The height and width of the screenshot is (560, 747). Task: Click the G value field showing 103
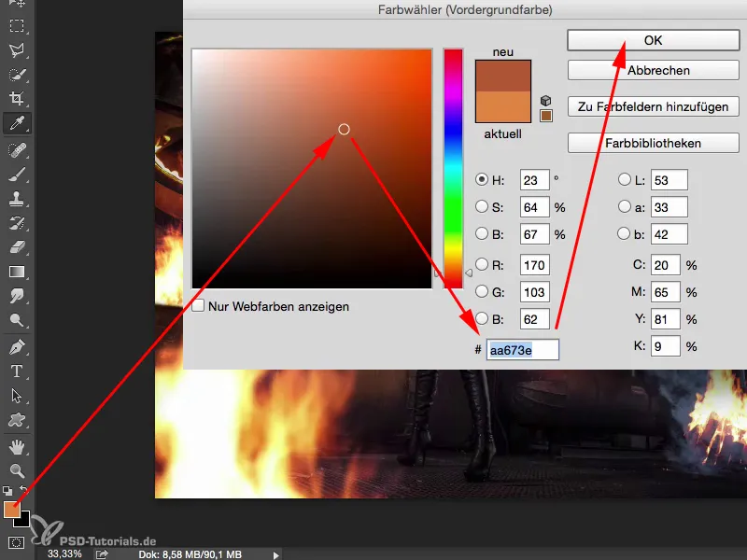pos(534,292)
